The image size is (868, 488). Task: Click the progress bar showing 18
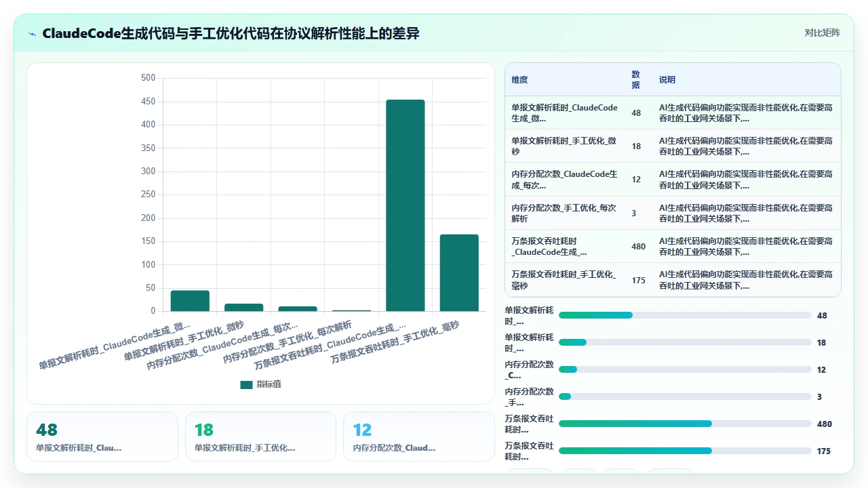point(685,342)
